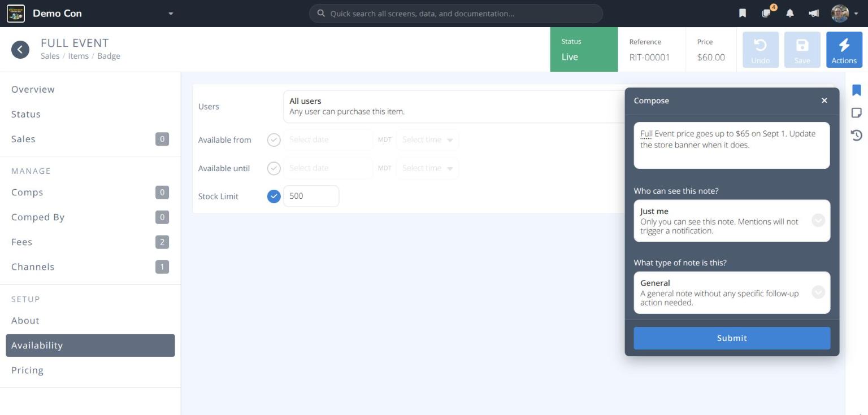Click the Sales count badge 0
Image resolution: width=868 pixels, height=415 pixels.
click(x=162, y=139)
